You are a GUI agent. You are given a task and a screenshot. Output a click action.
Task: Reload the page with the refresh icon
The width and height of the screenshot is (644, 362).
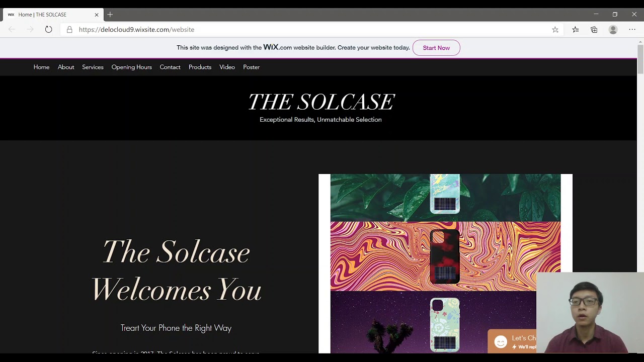point(48,30)
